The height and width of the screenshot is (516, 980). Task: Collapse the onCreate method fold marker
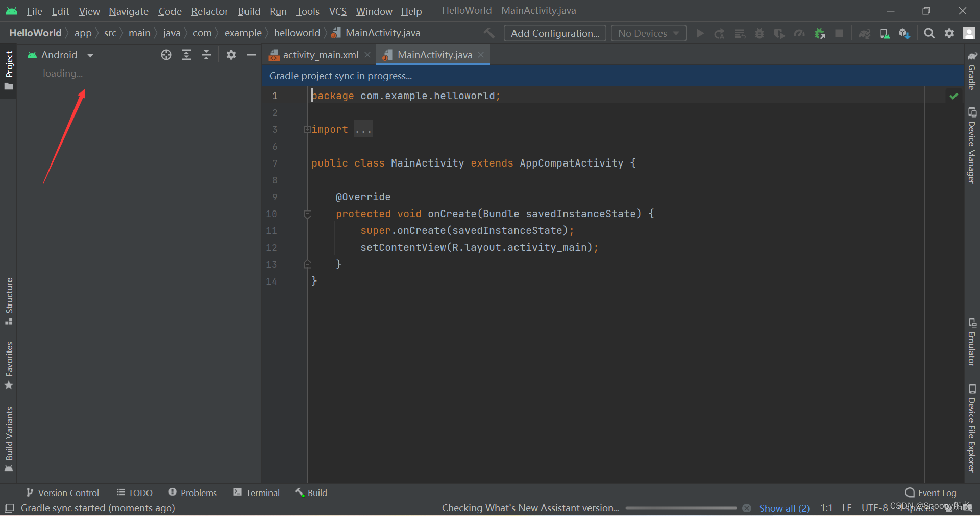point(307,214)
